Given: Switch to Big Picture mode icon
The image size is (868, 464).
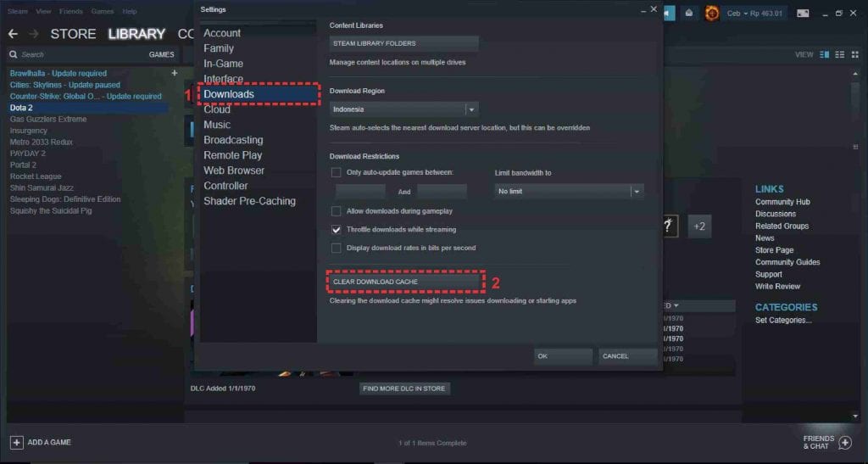Looking at the screenshot, I should coord(803,13).
